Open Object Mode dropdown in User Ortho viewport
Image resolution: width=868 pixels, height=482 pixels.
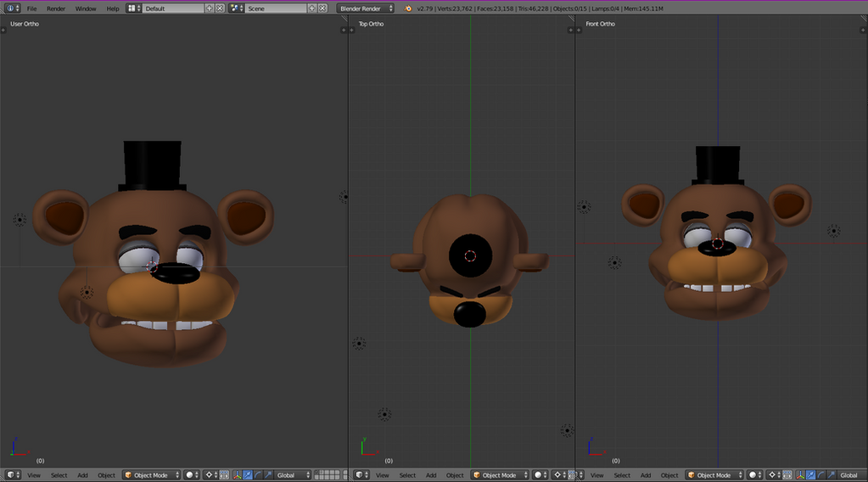[152, 475]
